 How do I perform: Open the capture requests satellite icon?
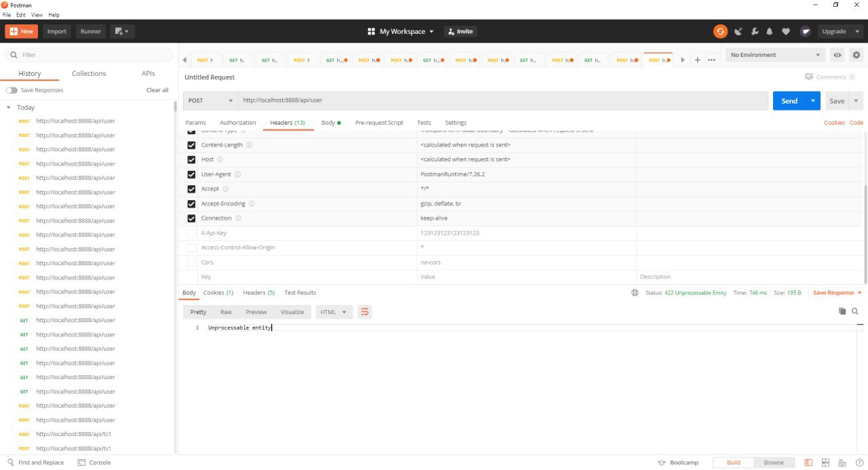[738, 31]
